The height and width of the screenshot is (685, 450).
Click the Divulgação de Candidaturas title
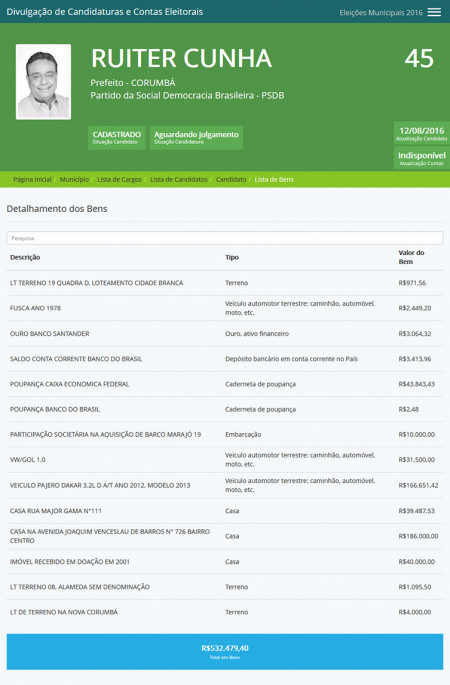point(105,12)
